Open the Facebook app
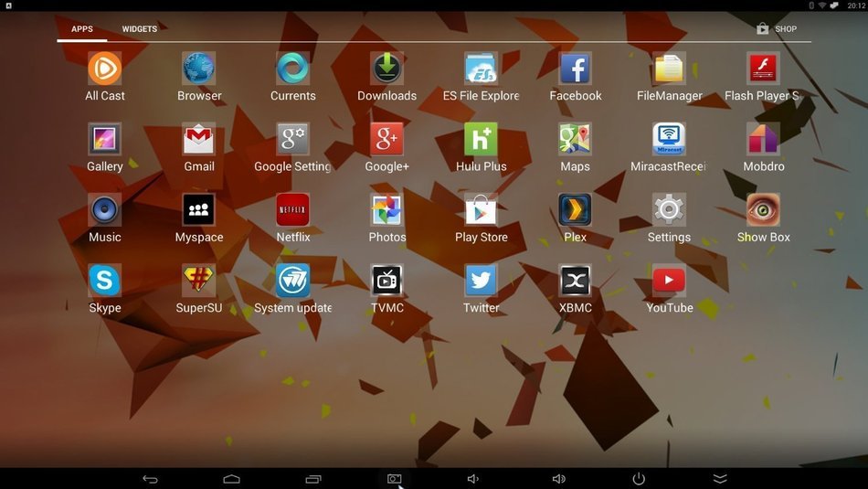This screenshot has width=868, height=489. 575,69
